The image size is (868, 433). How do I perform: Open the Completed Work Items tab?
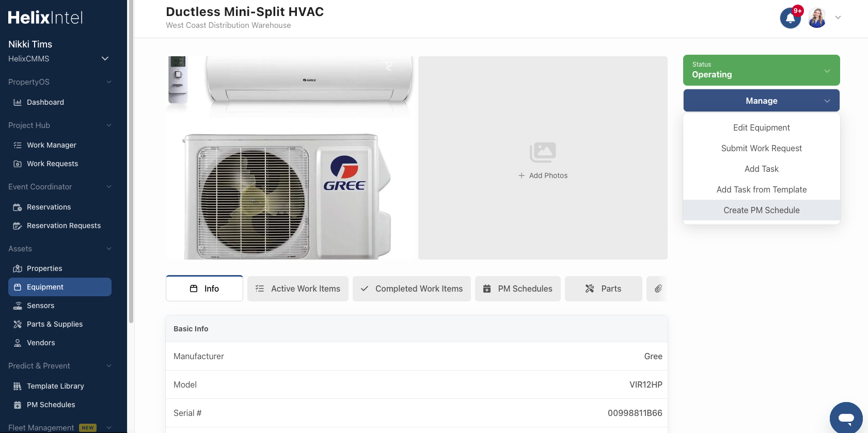click(412, 288)
